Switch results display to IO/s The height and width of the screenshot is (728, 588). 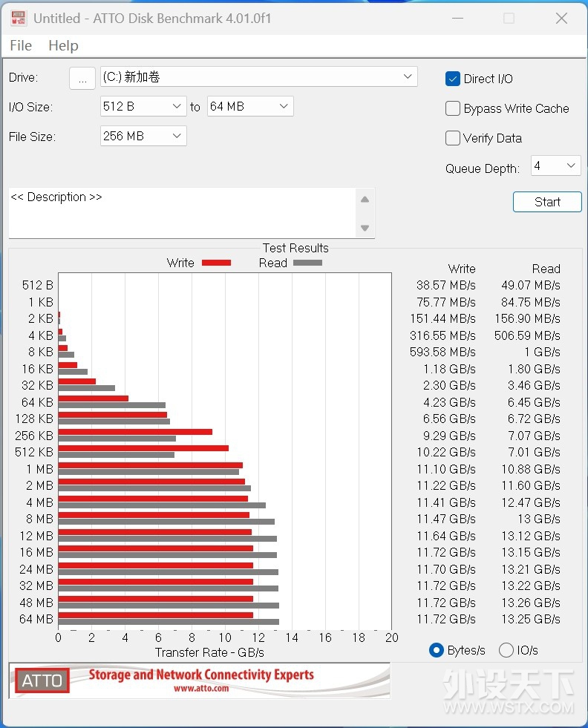tap(506, 650)
